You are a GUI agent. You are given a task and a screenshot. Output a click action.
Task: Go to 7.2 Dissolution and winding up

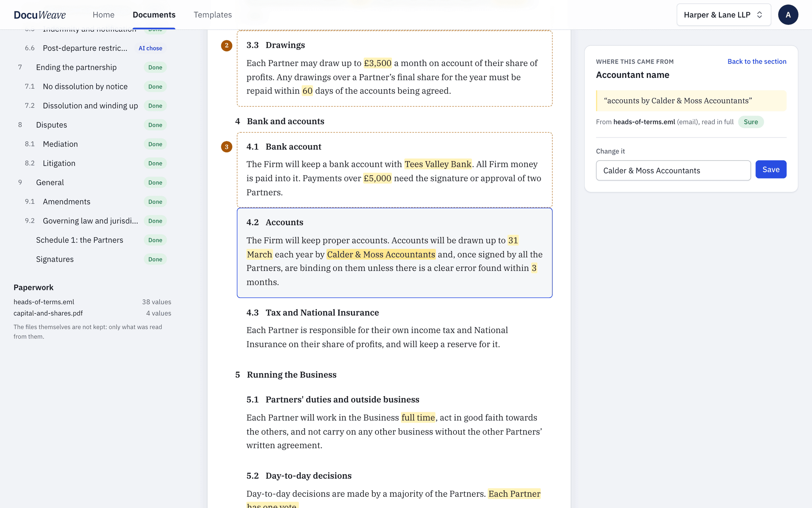point(92,106)
